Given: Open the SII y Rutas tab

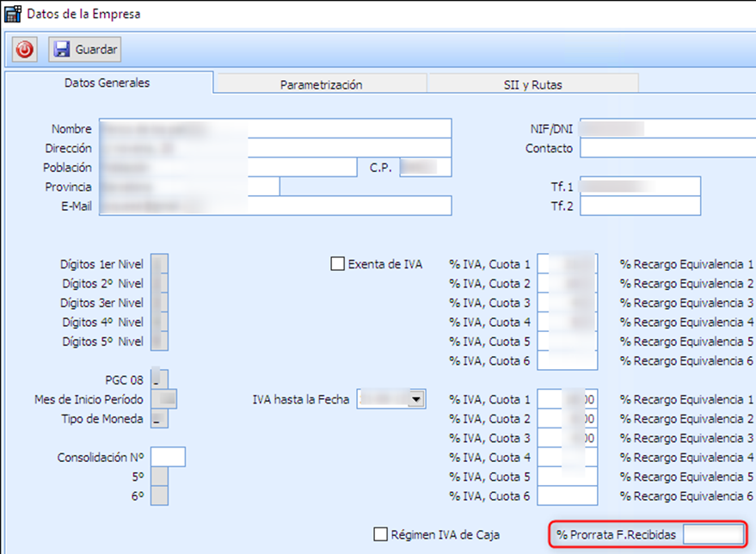Looking at the screenshot, I should click(532, 84).
